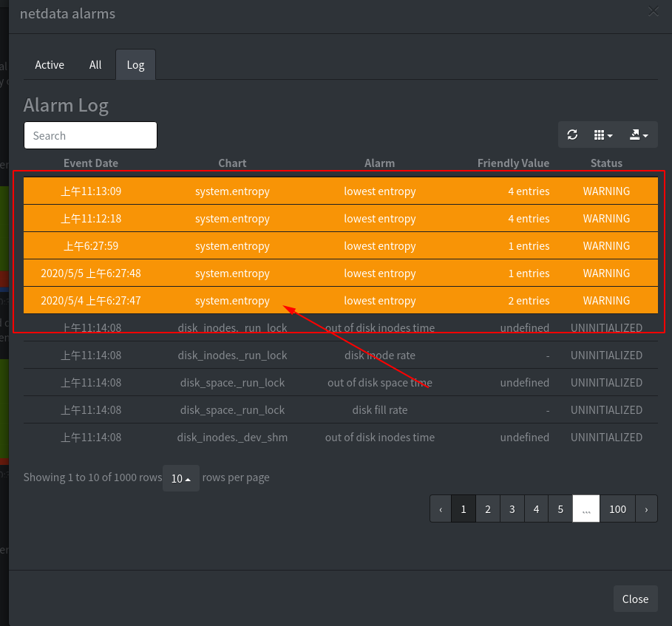Go to page 2

[488, 509]
